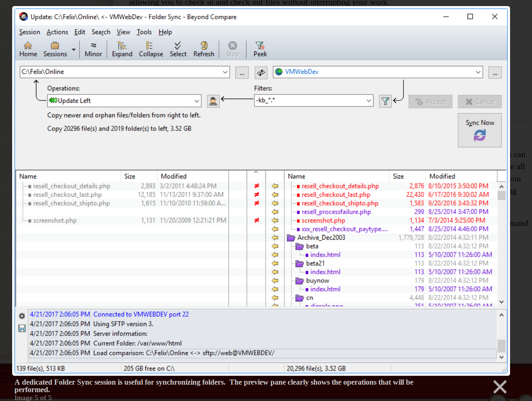Open the View menu

coord(123,32)
